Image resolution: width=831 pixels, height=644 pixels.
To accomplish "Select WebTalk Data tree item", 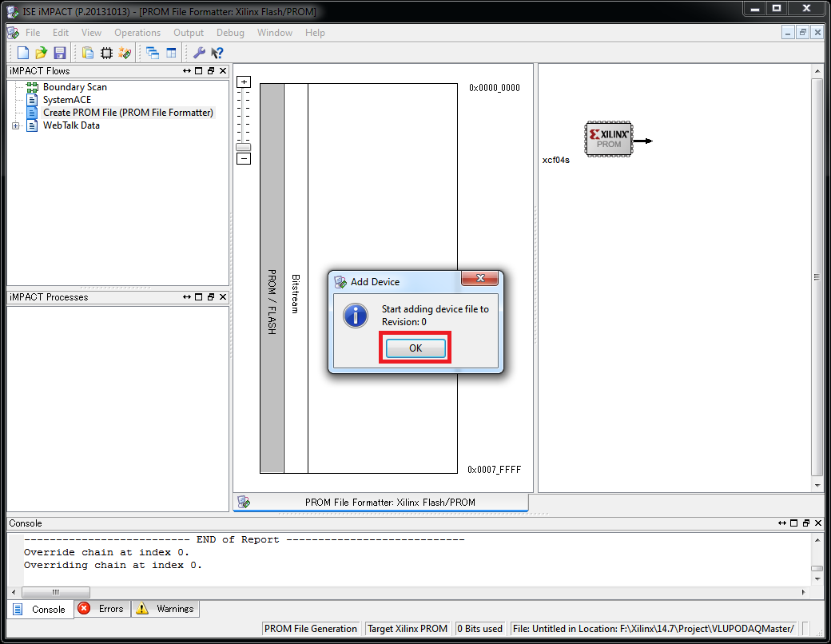I will 71,125.
